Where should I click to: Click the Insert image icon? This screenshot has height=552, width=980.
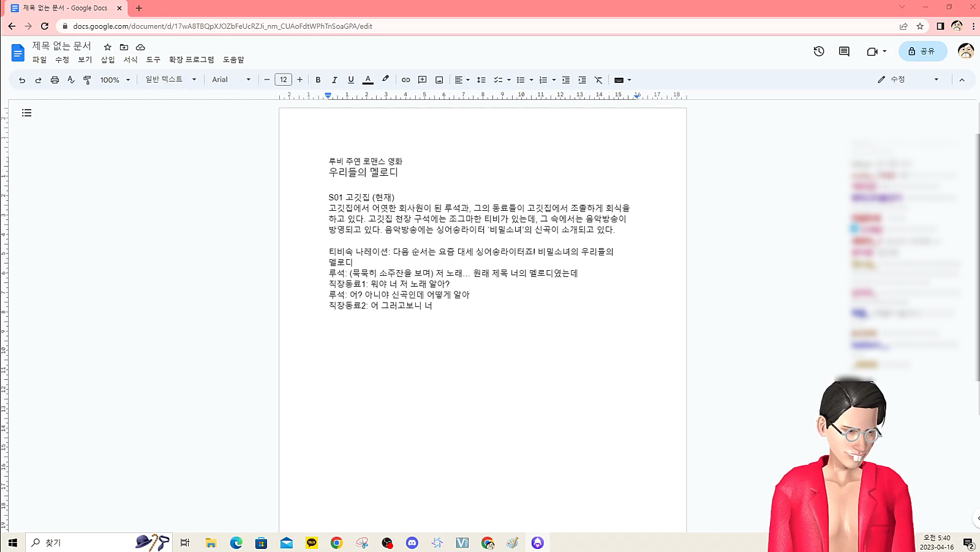(439, 80)
